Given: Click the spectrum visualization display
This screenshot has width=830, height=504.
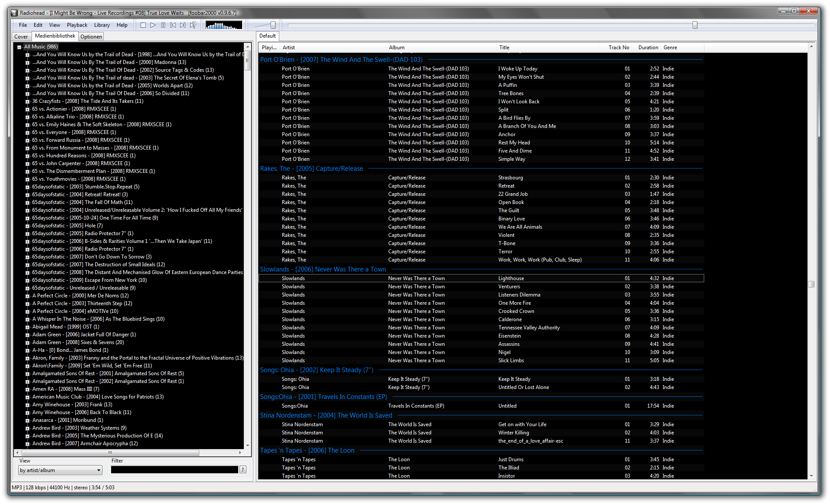Looking at the screenshot, I should click(223, 25).
